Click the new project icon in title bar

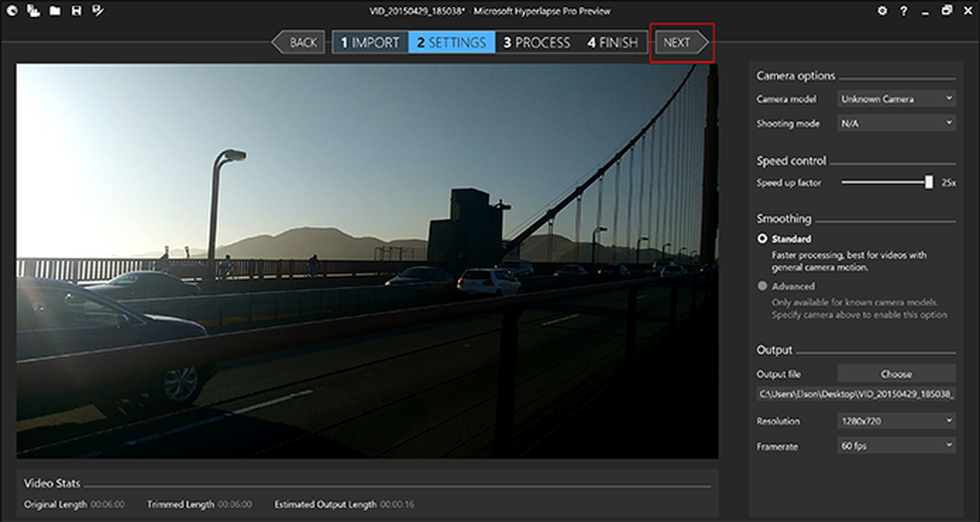point(34,11)
